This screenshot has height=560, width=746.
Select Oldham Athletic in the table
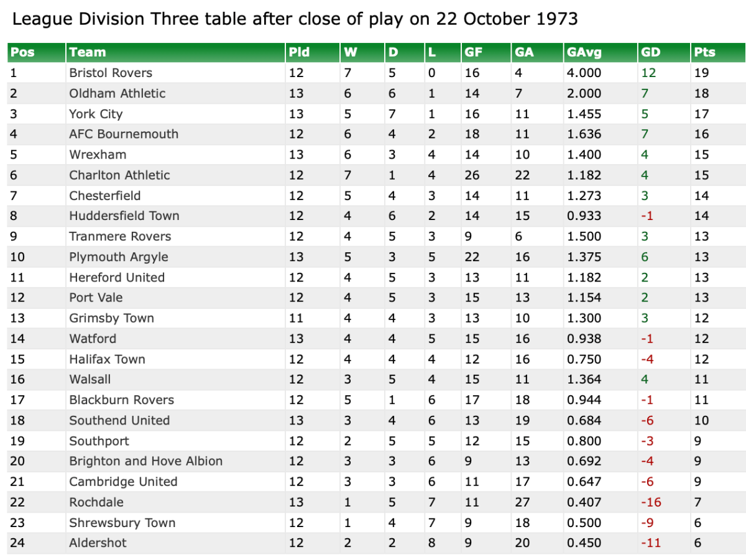[117, 93]
